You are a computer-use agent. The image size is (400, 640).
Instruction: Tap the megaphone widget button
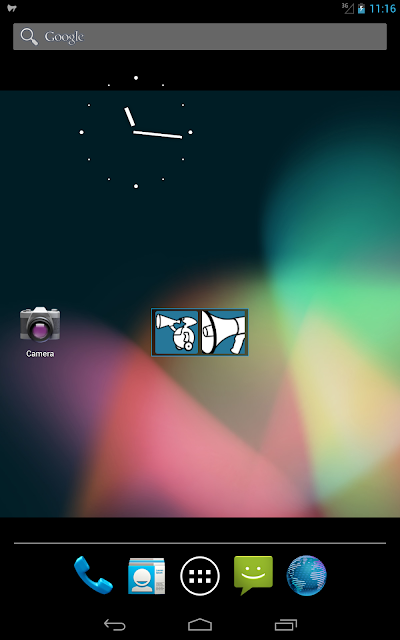(x=224, y=332)
